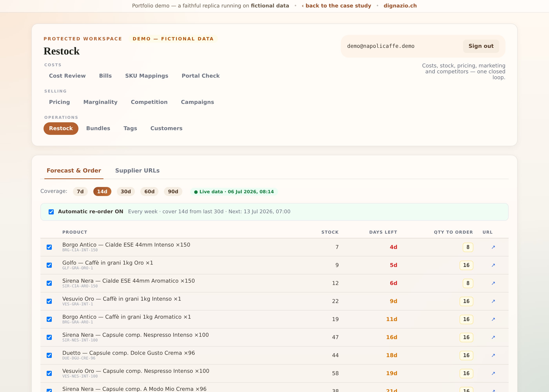This screenshot has height=392, width=549.
Task: Go to the Competition page
Action: pos(149,102)
